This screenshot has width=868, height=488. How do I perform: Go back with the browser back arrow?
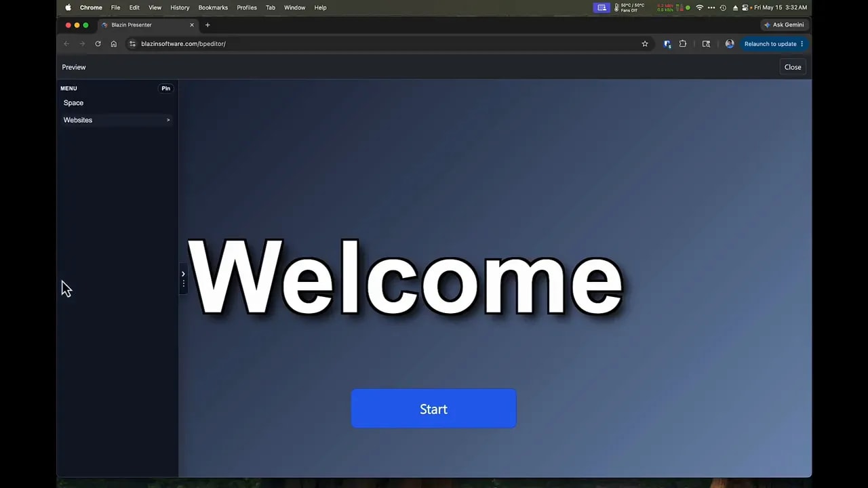(66, 44)
